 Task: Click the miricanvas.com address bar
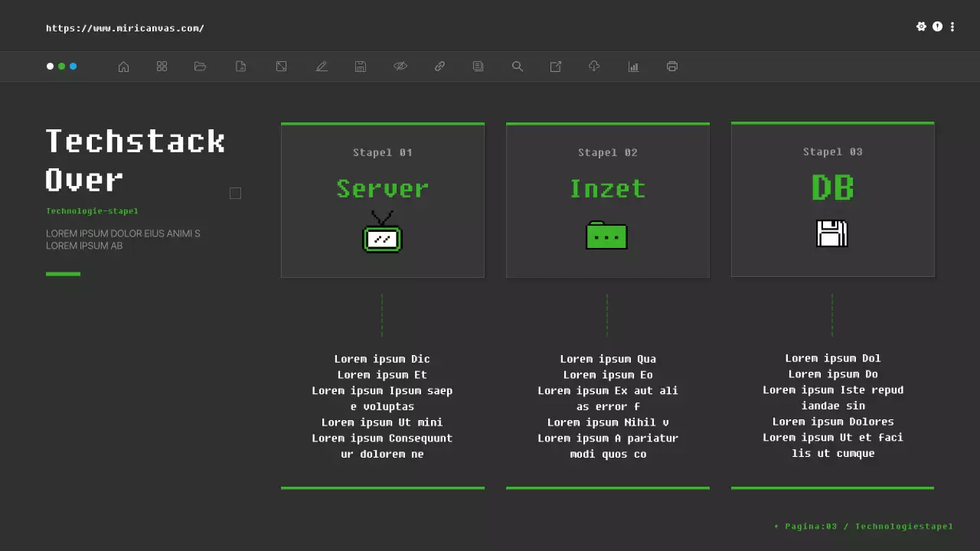tap(125, 28)
